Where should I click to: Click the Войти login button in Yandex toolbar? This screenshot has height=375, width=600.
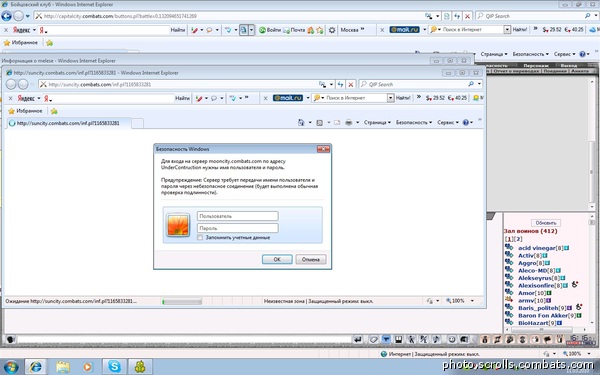point(270,30)
